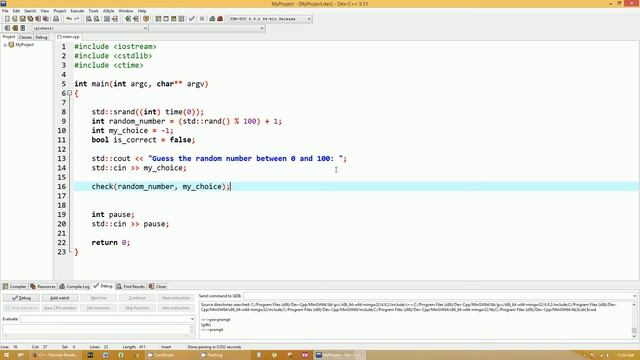Click the Compile and Run icon
The width and height of the screenshot is (640, 360).
click(x=173, y=19)
